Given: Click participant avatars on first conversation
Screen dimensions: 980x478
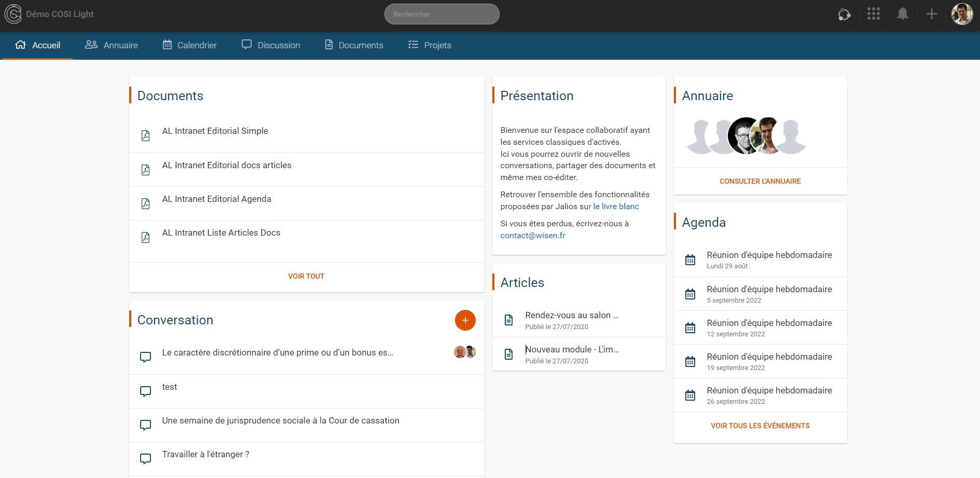Looking at the screenshot, I should (465, 352).
